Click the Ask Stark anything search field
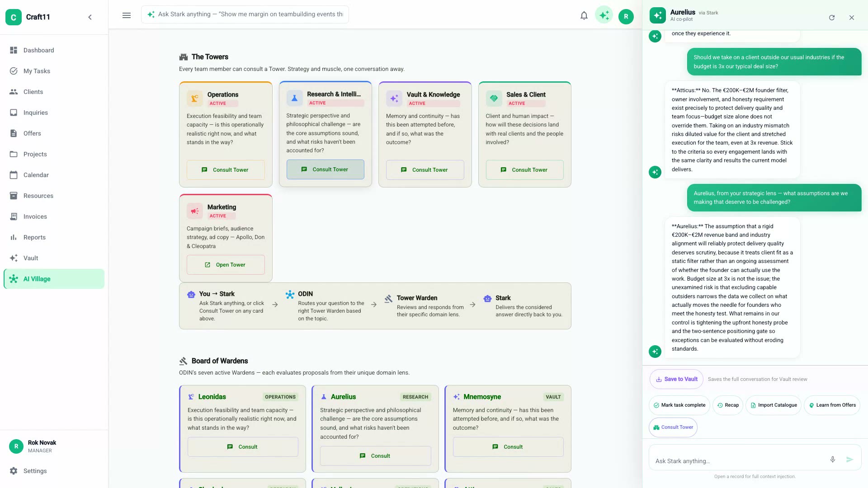868x488 pixels. click(x=245, y=14)
